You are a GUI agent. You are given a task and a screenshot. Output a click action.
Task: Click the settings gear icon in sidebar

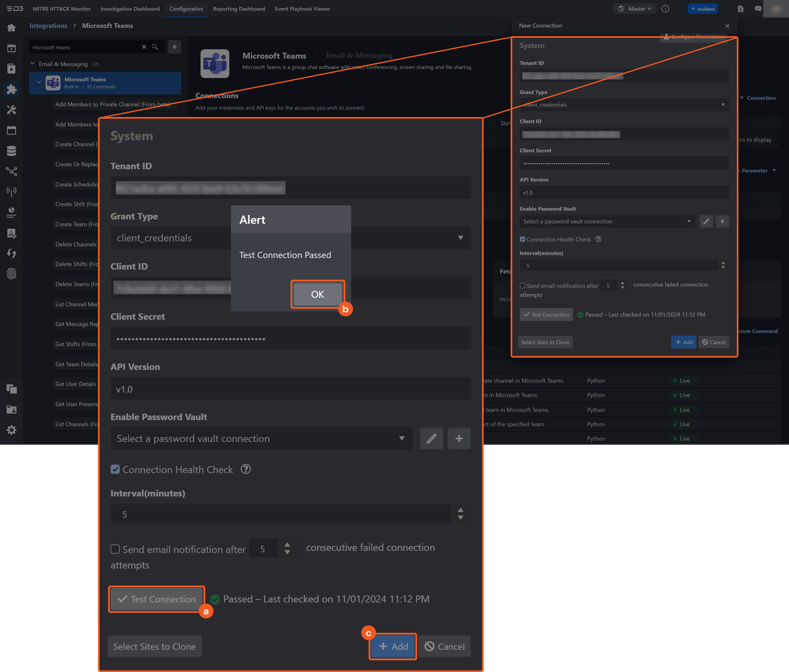pyautogui.click(x=12, y=430)
